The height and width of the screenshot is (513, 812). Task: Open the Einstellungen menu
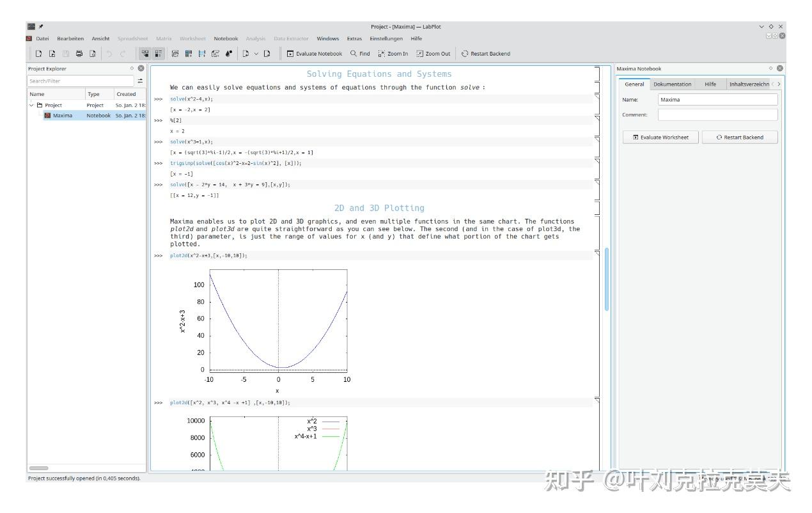pos(386,38)
